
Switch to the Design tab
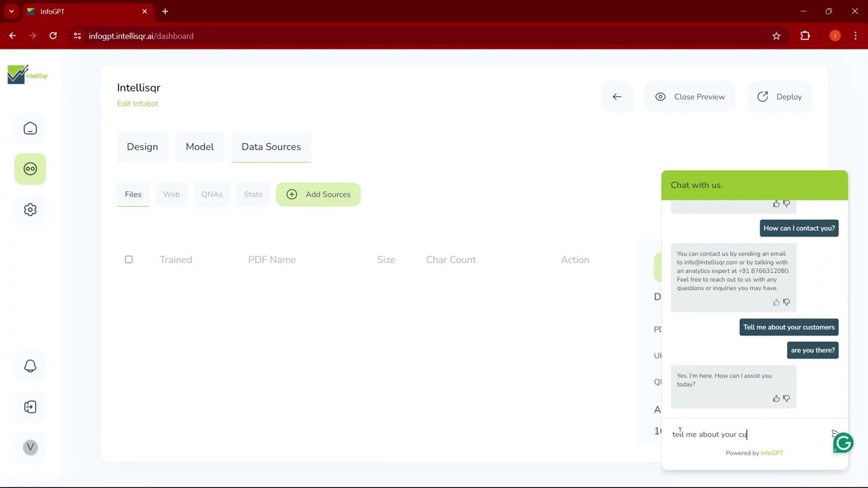[x=142, y=147]
